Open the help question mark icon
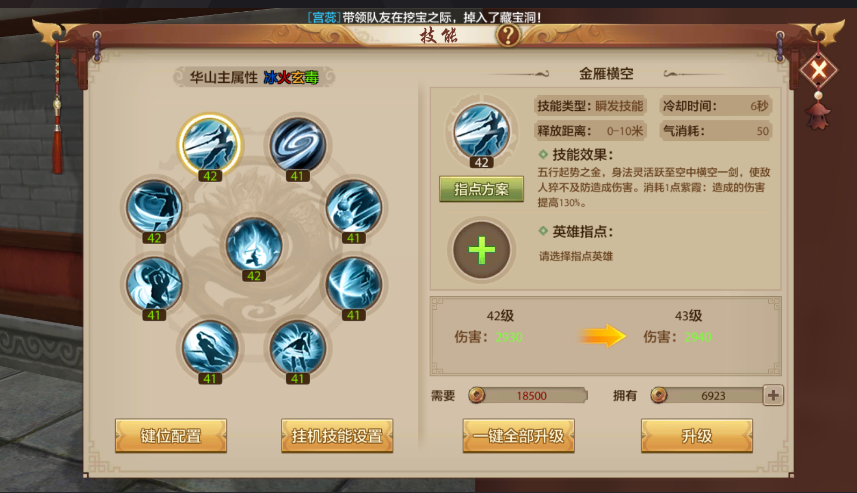 [508, 36]
